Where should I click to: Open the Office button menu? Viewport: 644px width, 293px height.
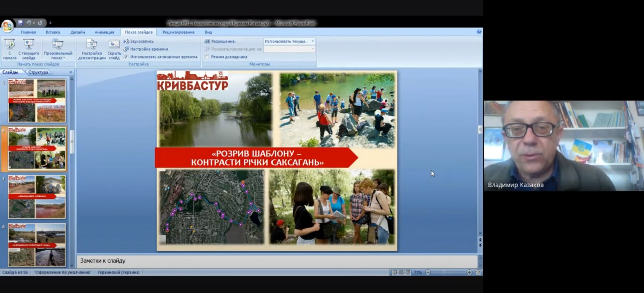point(7,26)
